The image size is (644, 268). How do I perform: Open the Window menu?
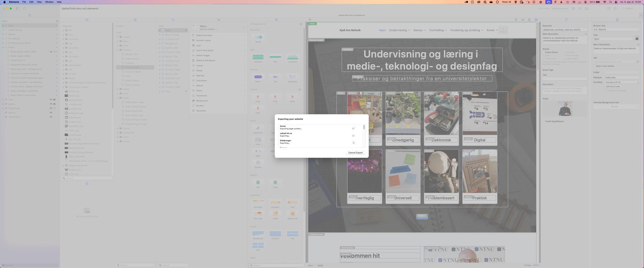coord(49,2)
